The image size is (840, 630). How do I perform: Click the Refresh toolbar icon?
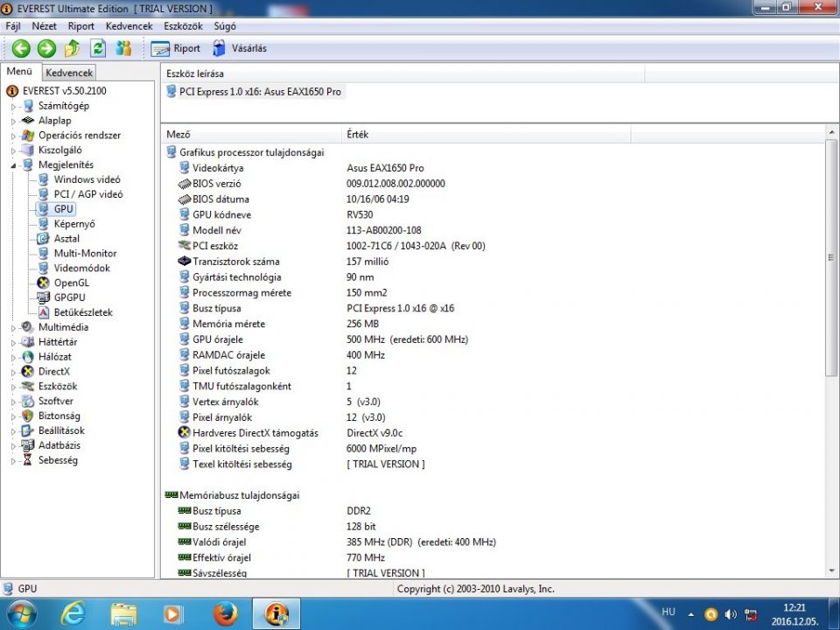point(98,49)
